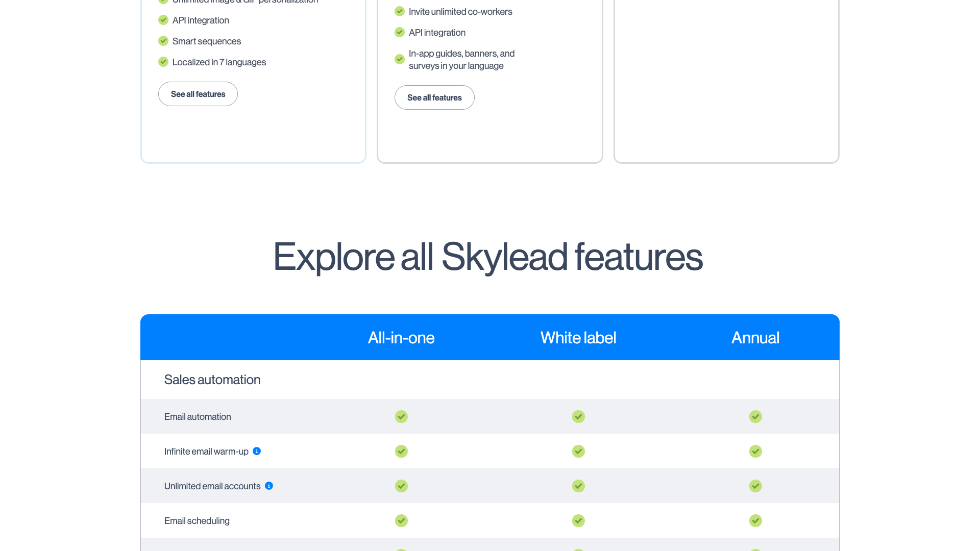Image resolution: width=980 pixels, height=551 pixels.
Task: Click the Explore all Skylead features heading
Action: tap(488, 258)
